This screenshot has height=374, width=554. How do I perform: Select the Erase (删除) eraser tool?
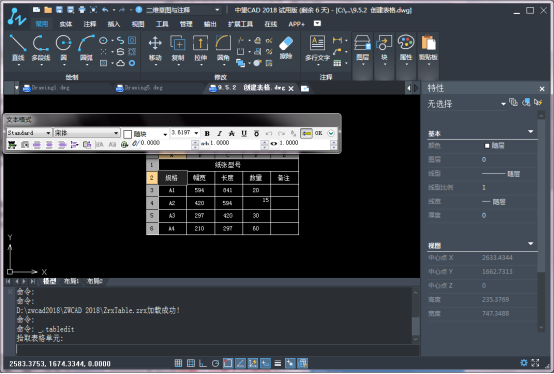(x=286, y=48)
